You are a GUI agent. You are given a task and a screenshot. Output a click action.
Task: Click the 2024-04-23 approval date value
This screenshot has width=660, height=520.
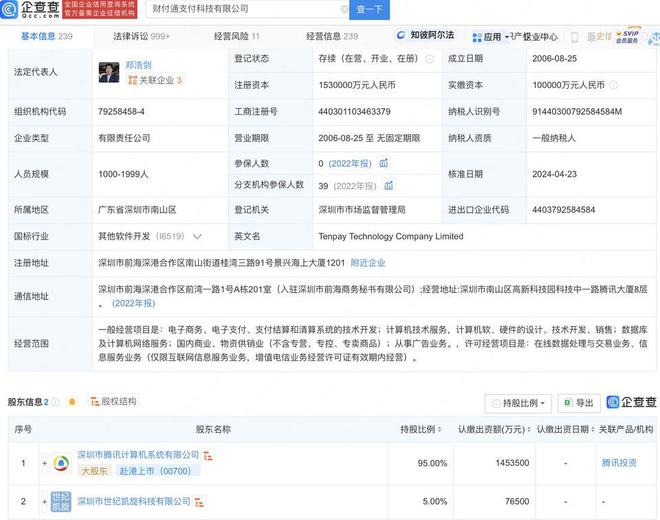point(554,174)
